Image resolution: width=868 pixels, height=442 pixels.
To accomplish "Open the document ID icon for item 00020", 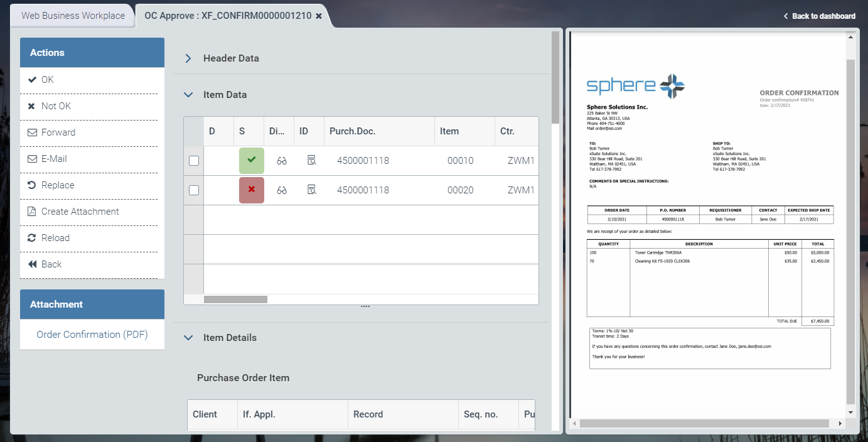I will click(x=312, y=190).
